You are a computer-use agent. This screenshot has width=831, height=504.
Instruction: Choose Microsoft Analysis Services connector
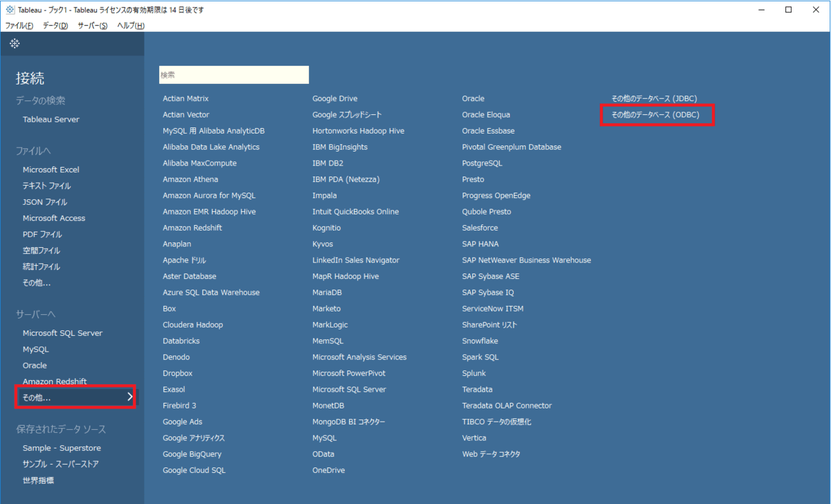(x=359, y=357)
